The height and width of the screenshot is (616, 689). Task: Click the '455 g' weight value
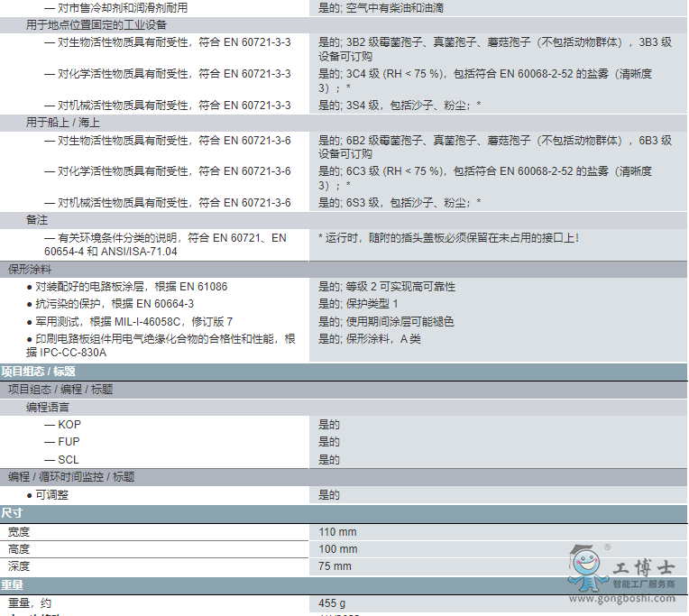tap(332, 603)
